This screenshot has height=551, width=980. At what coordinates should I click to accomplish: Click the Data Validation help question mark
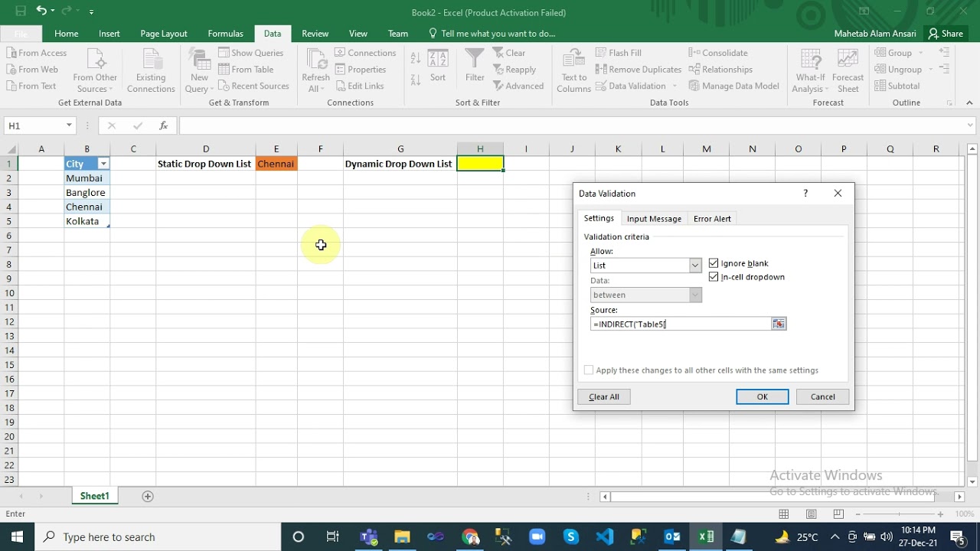pos(805,194)
